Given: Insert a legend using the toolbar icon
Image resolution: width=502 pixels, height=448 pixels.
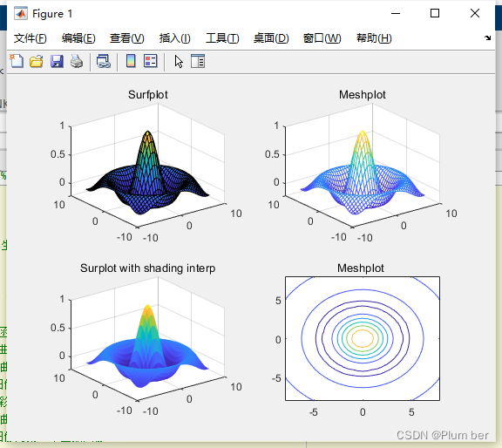Looking at the screenshot, I should (x=150, y=61).
